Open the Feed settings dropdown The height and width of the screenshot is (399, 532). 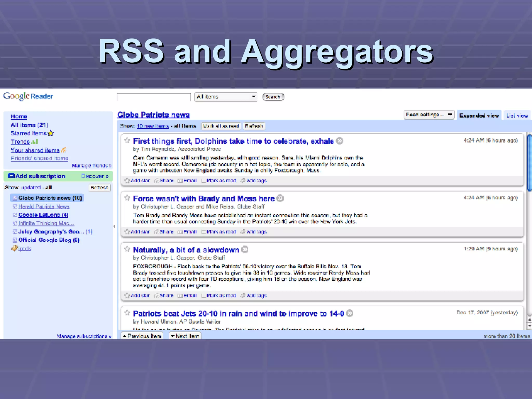click(x=429, y=115)
